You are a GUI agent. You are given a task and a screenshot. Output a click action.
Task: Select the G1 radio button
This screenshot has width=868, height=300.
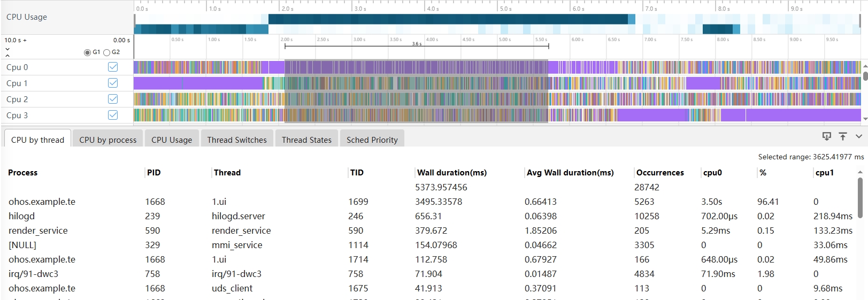(87, 52)
